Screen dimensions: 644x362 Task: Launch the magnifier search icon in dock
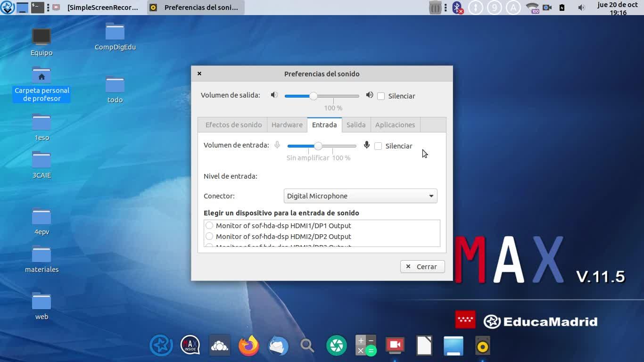(x=307, y=346)
